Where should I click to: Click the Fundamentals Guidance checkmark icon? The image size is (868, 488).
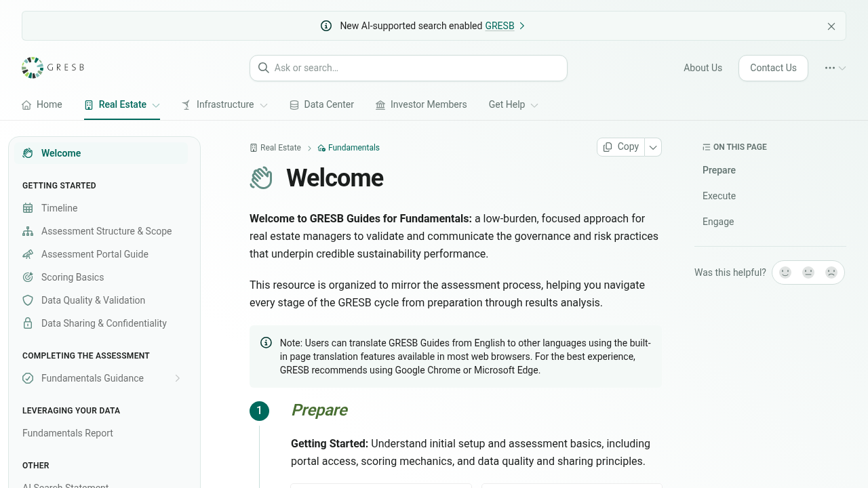(28, 378)
